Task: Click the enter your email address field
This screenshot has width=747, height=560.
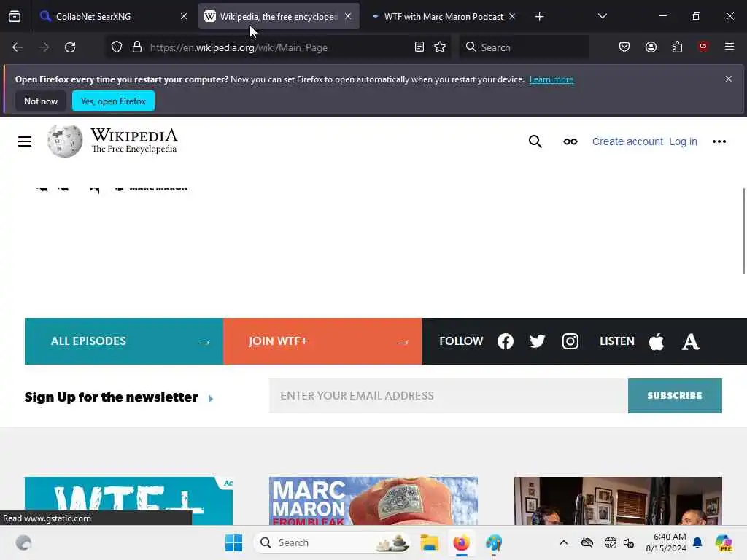Action: 449,396
